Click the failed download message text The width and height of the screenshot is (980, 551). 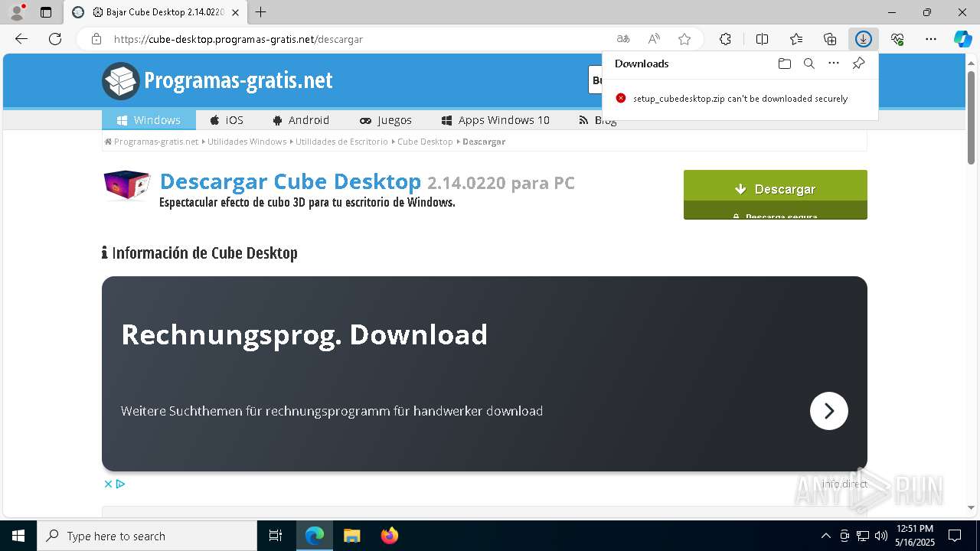click(740, 99)
